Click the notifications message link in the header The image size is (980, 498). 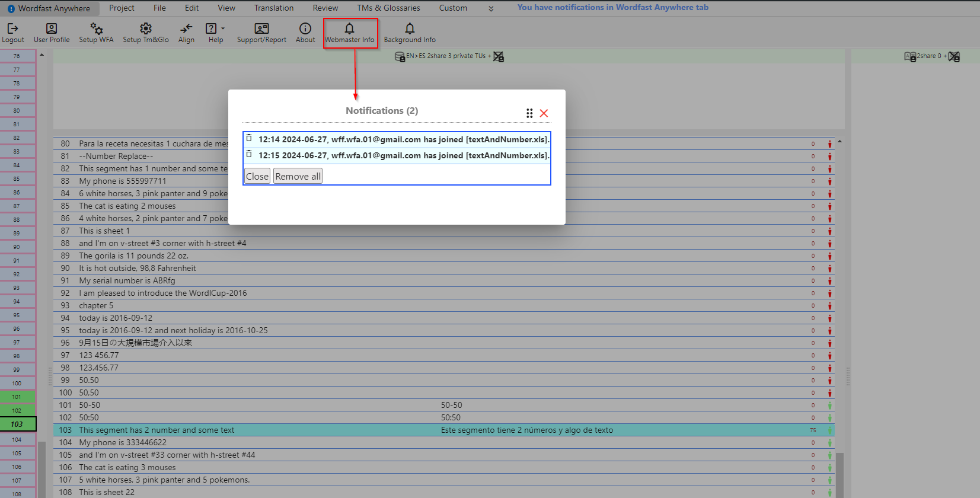click(612, 7)
